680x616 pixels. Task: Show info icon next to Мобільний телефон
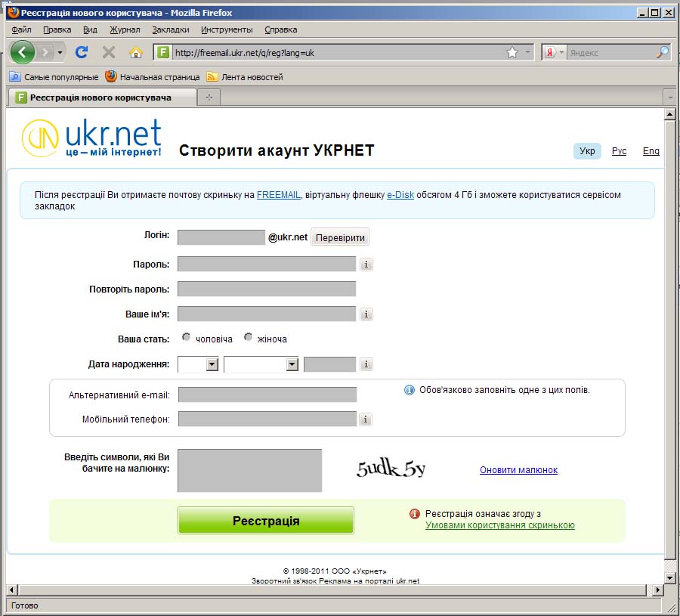[366, 419]
